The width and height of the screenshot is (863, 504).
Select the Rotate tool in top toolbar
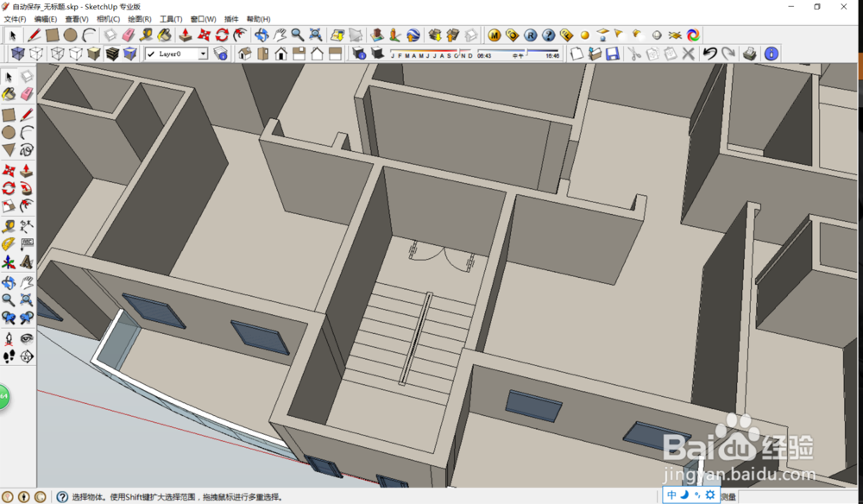click(222, 35)
